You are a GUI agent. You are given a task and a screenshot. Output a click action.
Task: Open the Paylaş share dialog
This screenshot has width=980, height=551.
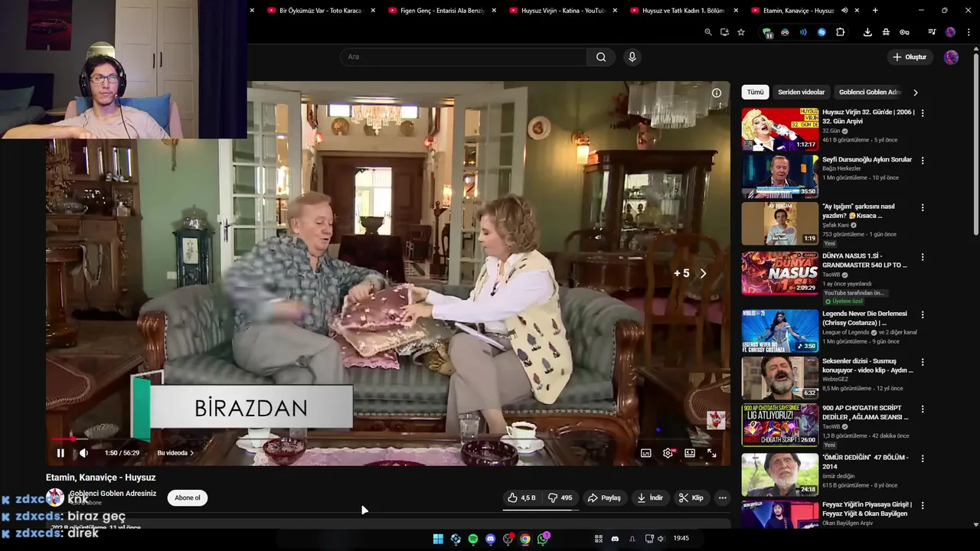(x=604, y=497)
